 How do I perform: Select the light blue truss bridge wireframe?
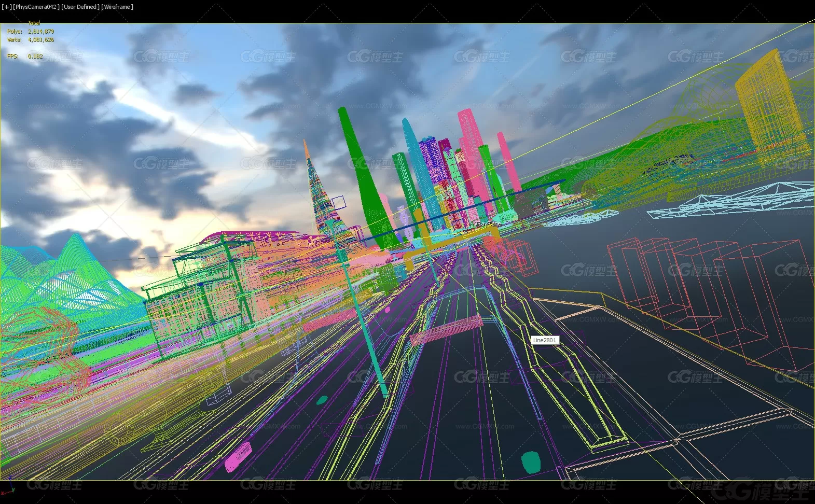coord(732,200)
